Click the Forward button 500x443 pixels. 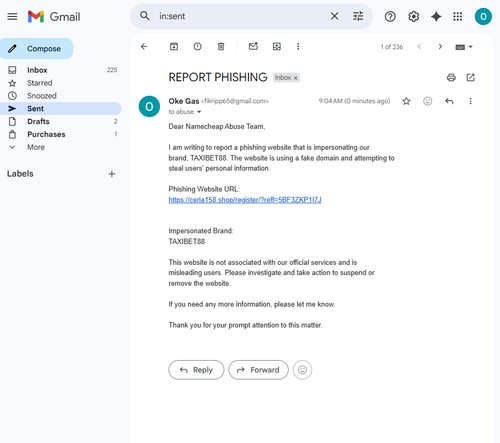(258, 370)
